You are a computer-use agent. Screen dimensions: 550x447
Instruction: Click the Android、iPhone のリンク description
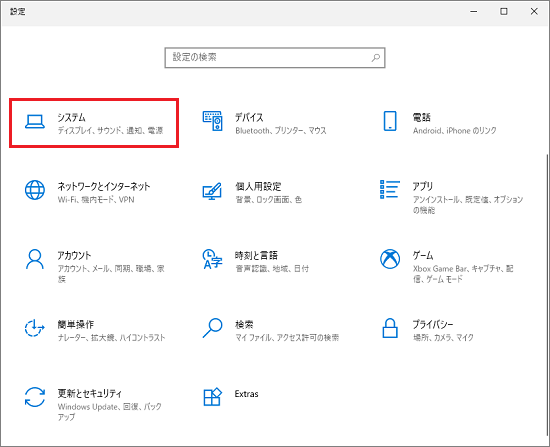coord(455,131)
